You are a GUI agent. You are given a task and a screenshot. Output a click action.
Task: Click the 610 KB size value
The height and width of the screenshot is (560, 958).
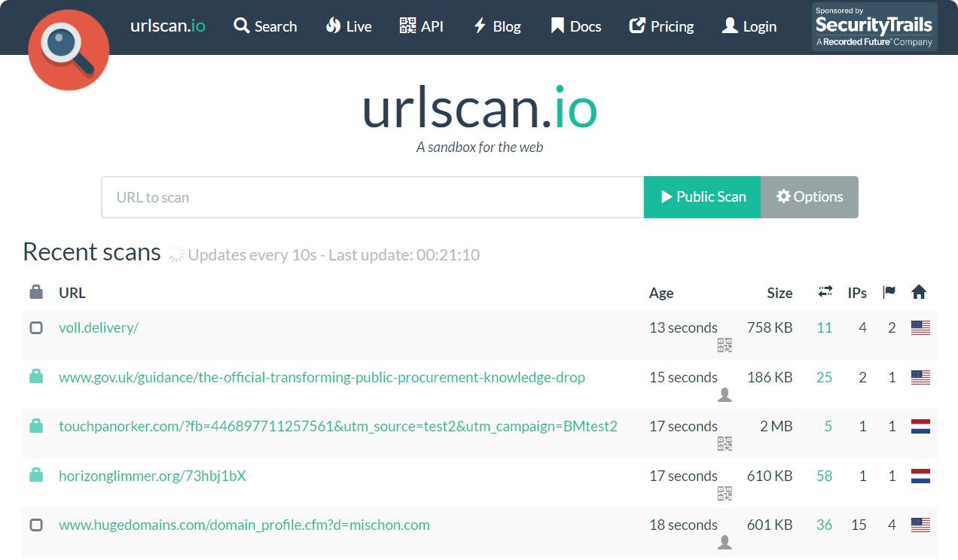(x=770, y=476)
